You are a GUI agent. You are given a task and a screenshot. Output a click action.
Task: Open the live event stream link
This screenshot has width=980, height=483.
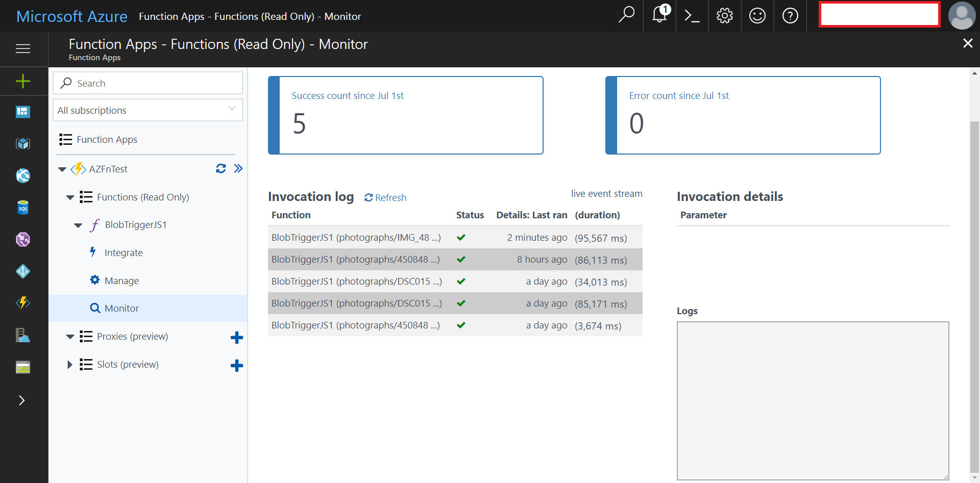[x=606, y=193]
